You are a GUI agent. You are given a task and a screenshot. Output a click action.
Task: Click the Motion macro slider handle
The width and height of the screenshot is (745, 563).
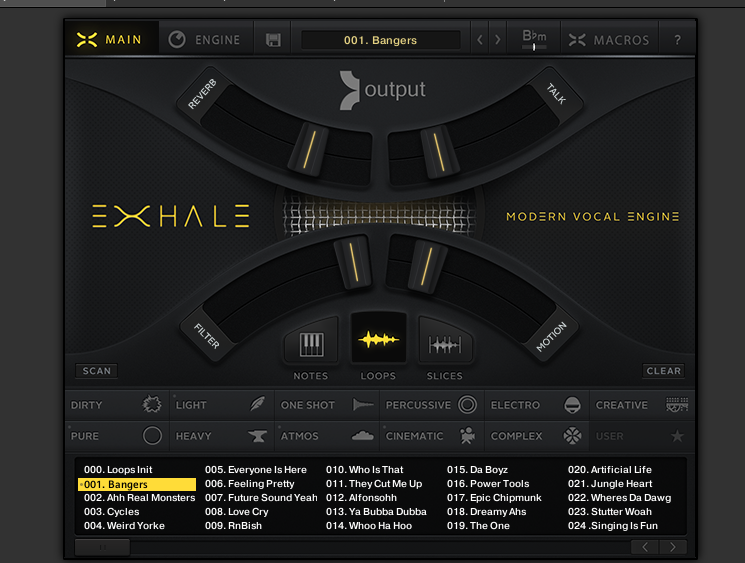tap(427, 266)
